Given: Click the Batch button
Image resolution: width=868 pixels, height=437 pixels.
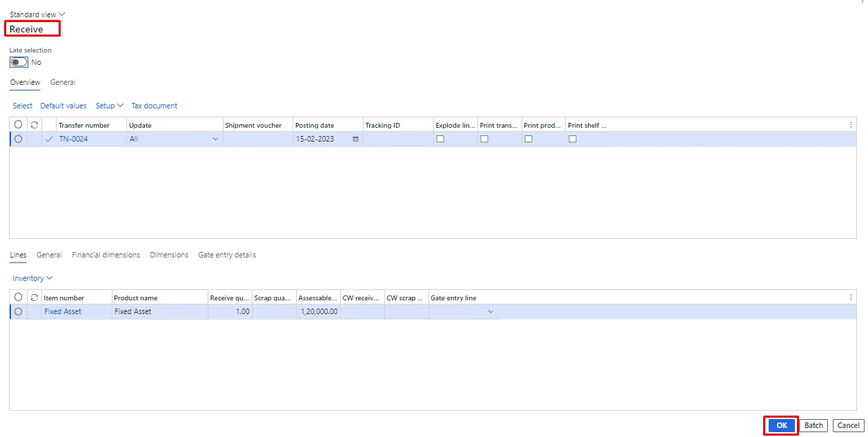Looking at the screenshot, I should coord(813,426).
